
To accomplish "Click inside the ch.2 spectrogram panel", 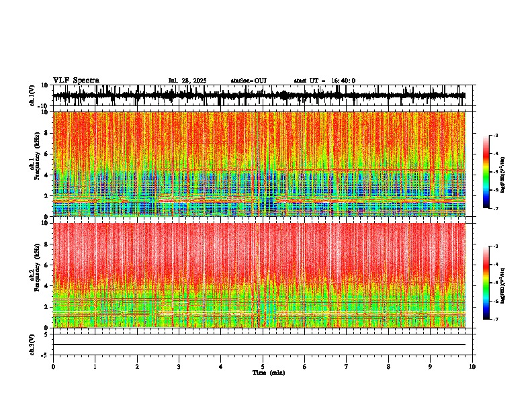I will point(259,275).
